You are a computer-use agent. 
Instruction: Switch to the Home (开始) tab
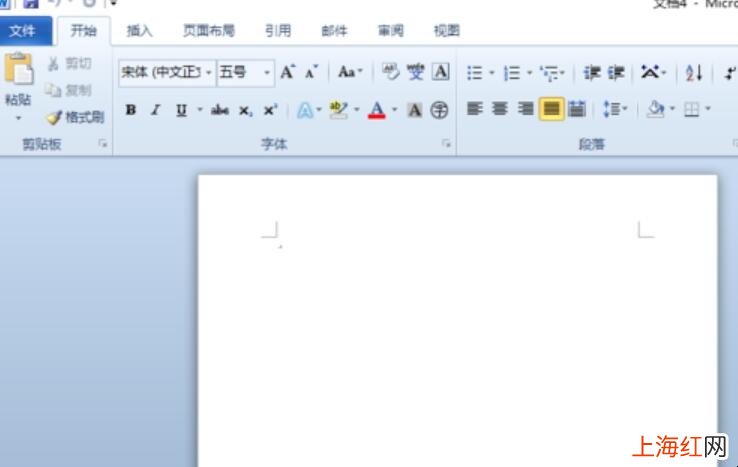click(83, 31)
